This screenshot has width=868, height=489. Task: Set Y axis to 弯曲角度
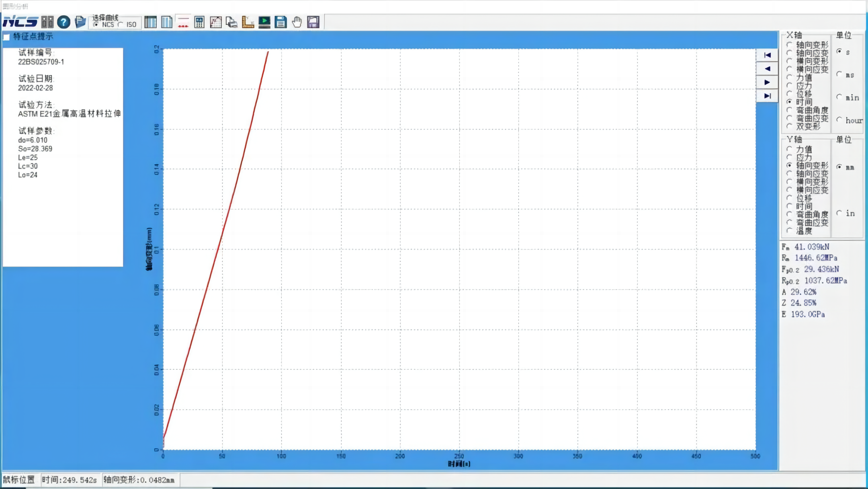click(x=789, y=214)
